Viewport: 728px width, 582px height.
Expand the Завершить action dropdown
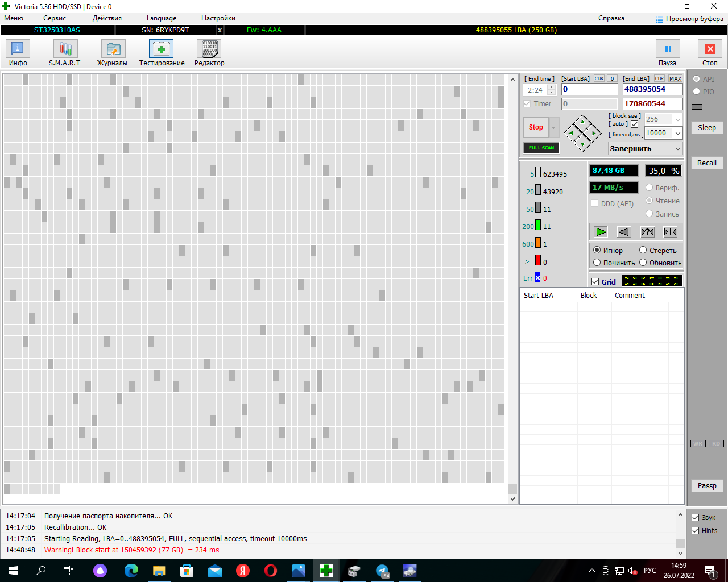tap(645, 148)
